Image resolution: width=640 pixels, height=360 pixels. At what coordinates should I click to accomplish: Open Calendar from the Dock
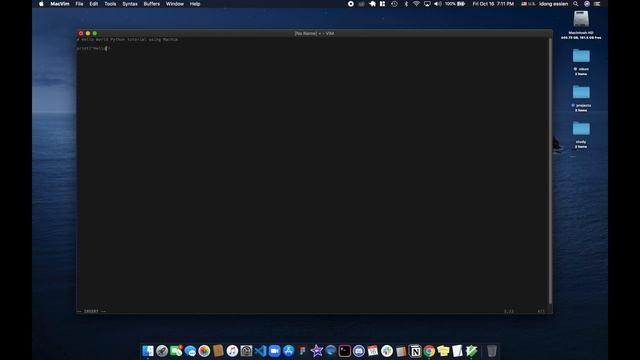click(x=373, y=351)
